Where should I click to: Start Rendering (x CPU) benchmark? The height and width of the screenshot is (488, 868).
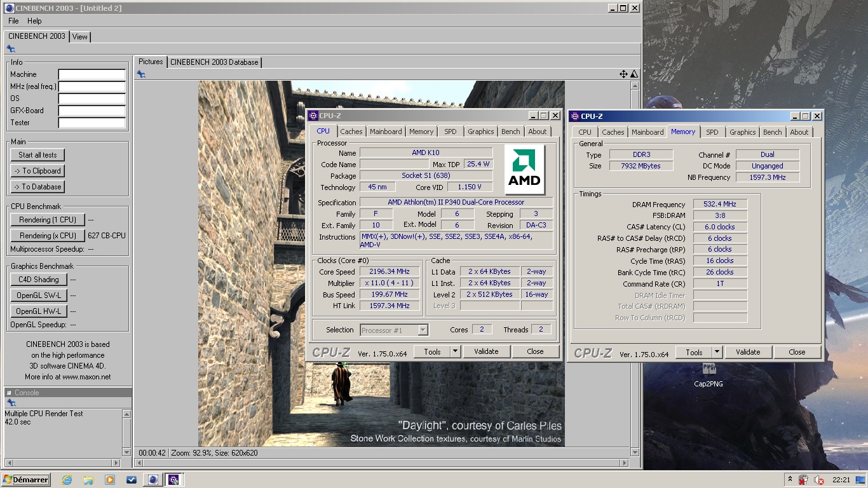click(x=48, y=236)
